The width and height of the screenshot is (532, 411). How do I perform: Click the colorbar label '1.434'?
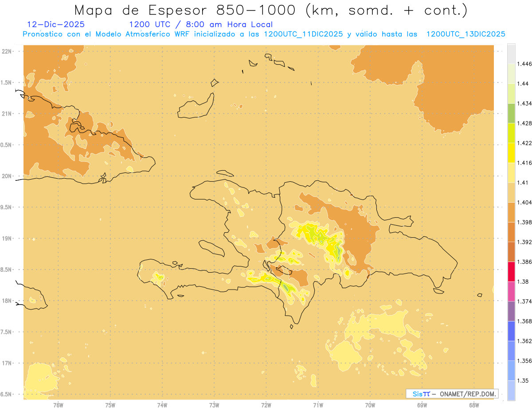[x=524, y=103]
